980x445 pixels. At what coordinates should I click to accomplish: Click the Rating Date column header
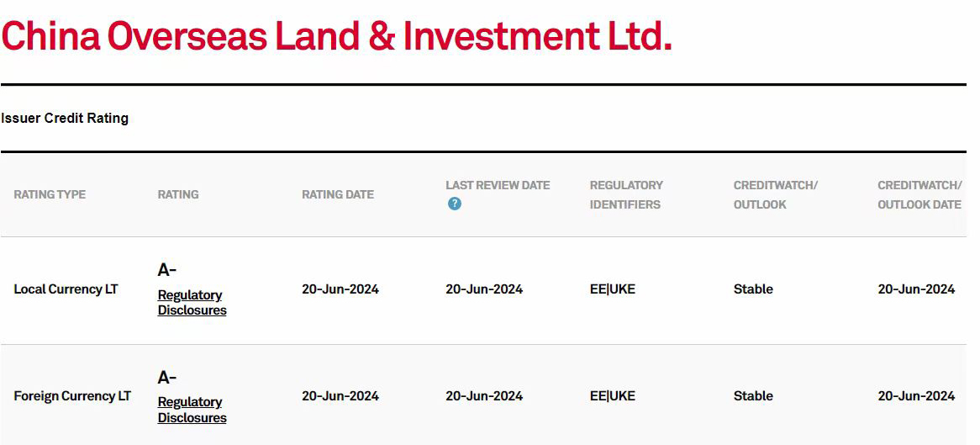[x=338, y=194]
